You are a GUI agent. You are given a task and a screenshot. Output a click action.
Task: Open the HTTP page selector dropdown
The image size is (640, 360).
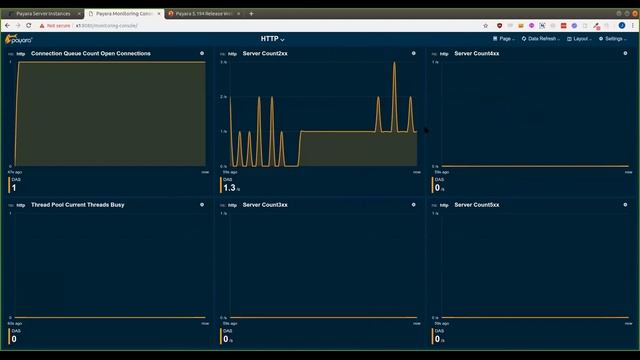click(x=273, y=39)
